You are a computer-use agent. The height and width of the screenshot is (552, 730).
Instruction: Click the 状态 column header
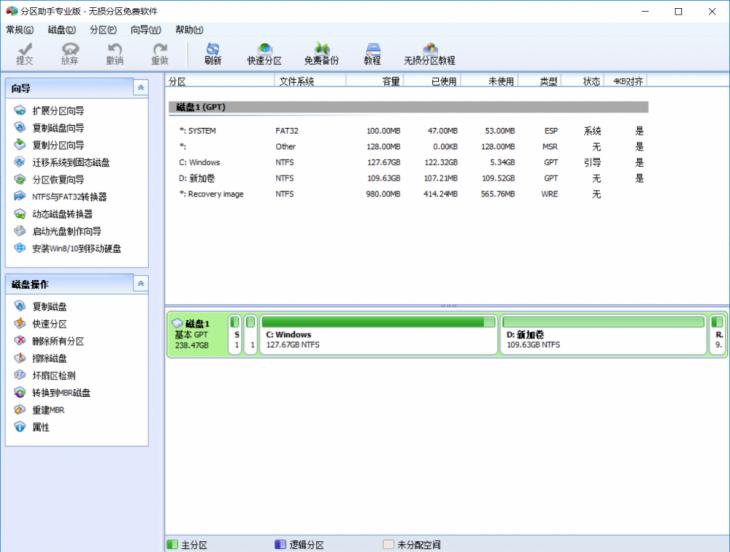point(583,81)
